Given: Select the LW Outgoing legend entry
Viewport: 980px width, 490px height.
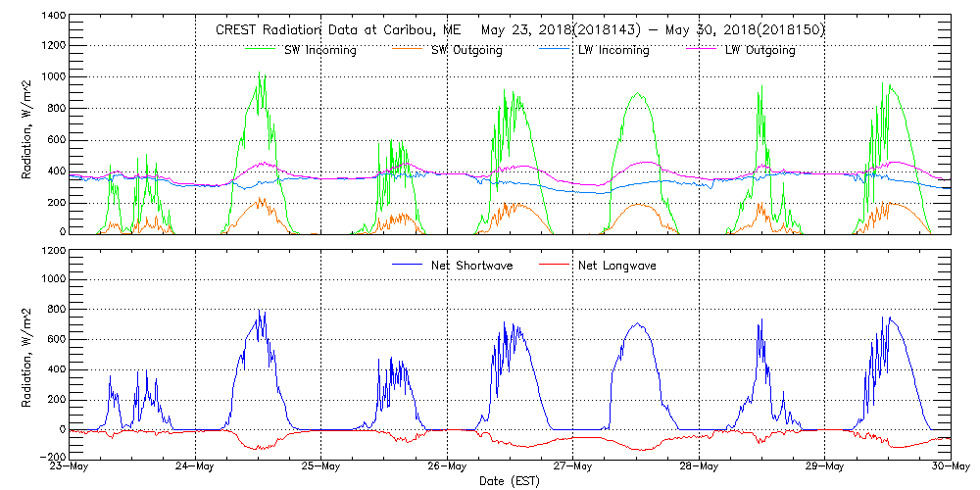Looking at the screenshot, I should [759, 51].
